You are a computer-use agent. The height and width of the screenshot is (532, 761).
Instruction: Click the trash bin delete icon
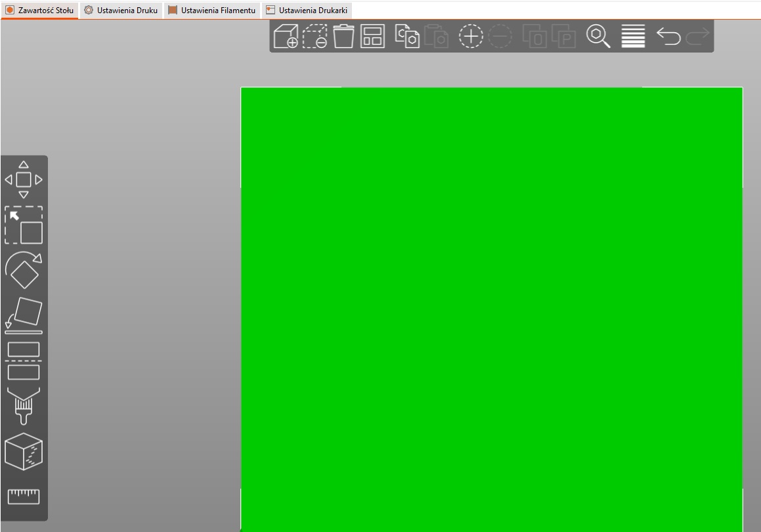pyautogui.click(x=343, y=37)
